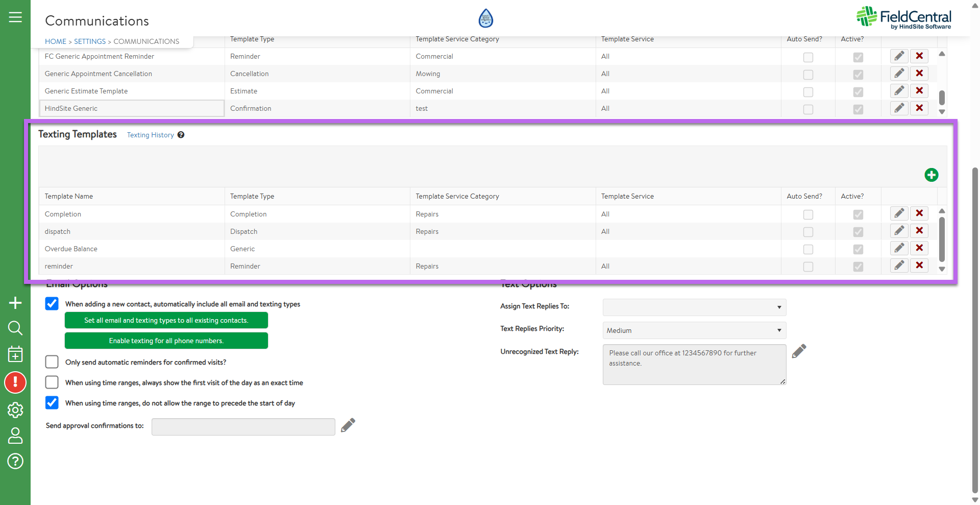Click the Send approval confirmations to field
The image size is (980, 505).
(243, 426)
